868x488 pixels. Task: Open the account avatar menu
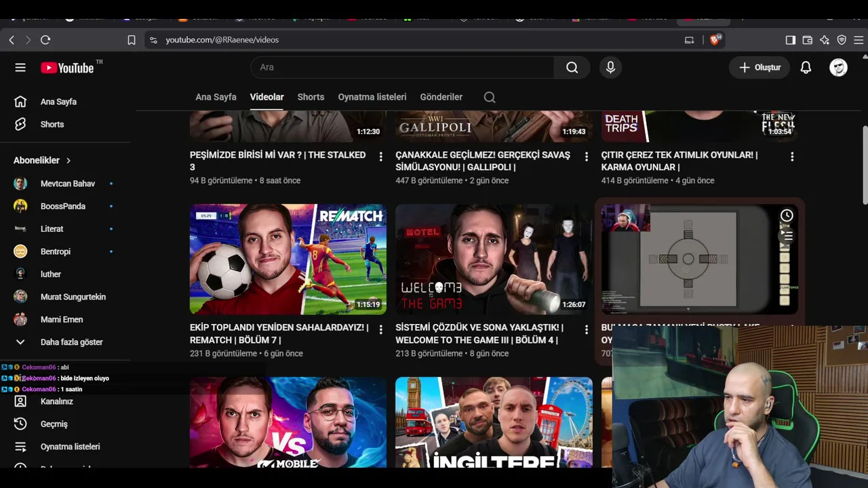click(839, 67)
